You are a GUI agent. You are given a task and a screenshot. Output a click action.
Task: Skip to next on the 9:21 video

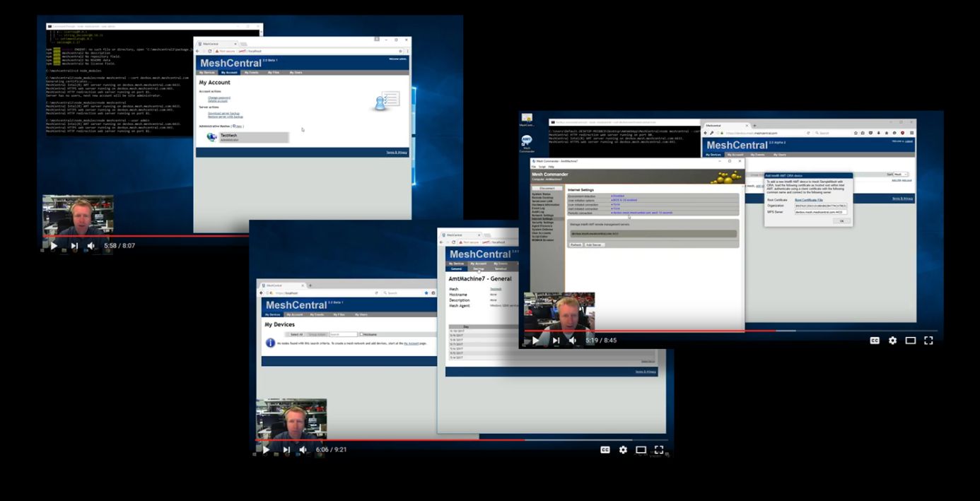click(x=286, y=449)
